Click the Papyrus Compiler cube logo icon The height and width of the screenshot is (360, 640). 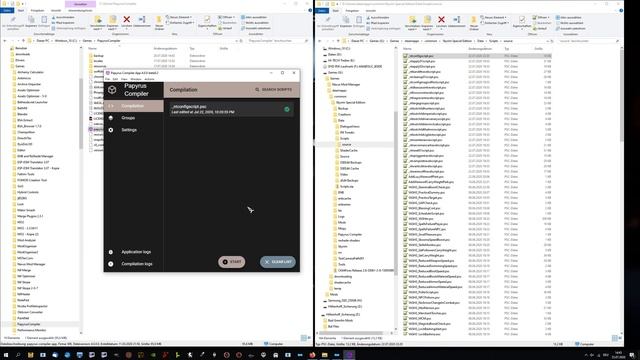[112, 90]
